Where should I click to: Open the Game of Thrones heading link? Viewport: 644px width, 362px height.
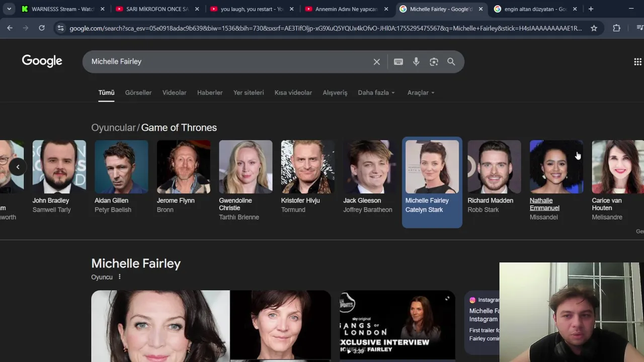tap(179, 128)
